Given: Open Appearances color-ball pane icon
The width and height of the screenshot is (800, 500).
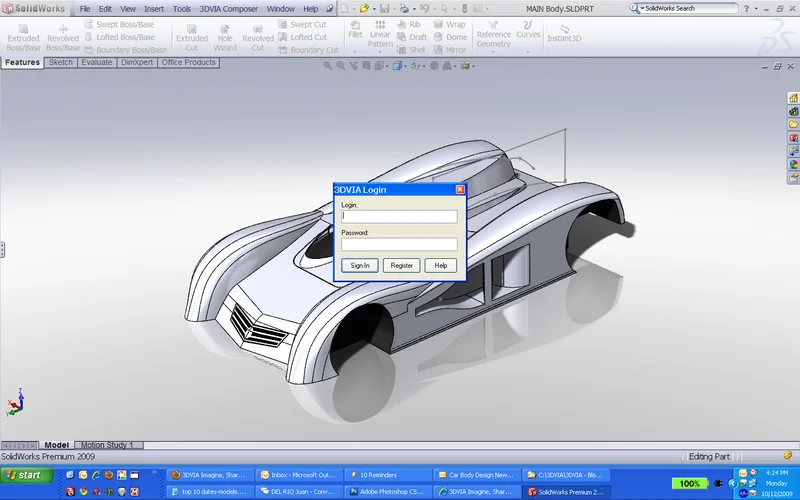Looking at the screenshot, I should 793,164.
